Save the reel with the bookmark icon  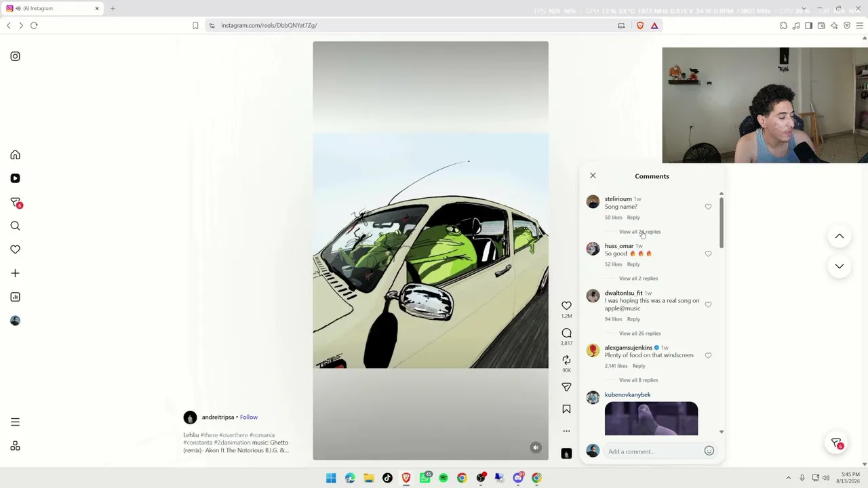point(566,409)
